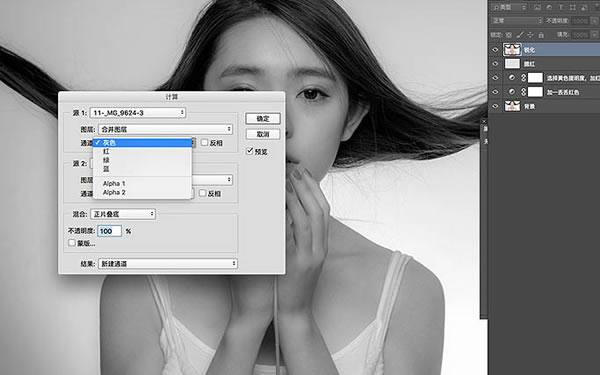Click the lock all padlock icon
Image resolution: width=600 pixels, height=375 pixels.
[541, 35]
